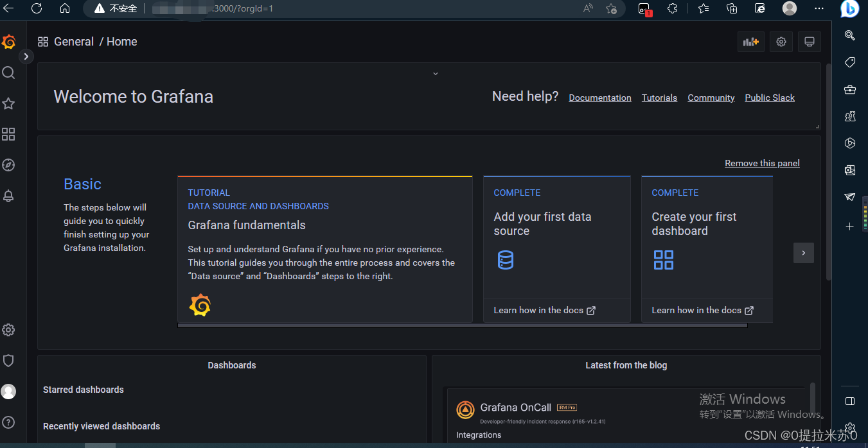Open General folder breadcrumb
The height and width of the screenshot is (448, 868).
[x=74, y=42]
